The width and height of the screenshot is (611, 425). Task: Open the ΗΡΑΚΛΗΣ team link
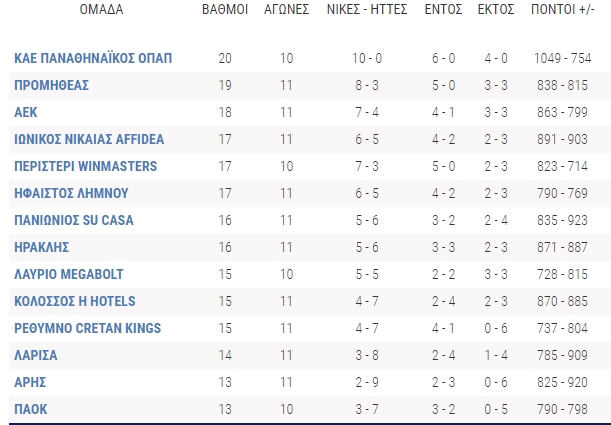(41, 247)
